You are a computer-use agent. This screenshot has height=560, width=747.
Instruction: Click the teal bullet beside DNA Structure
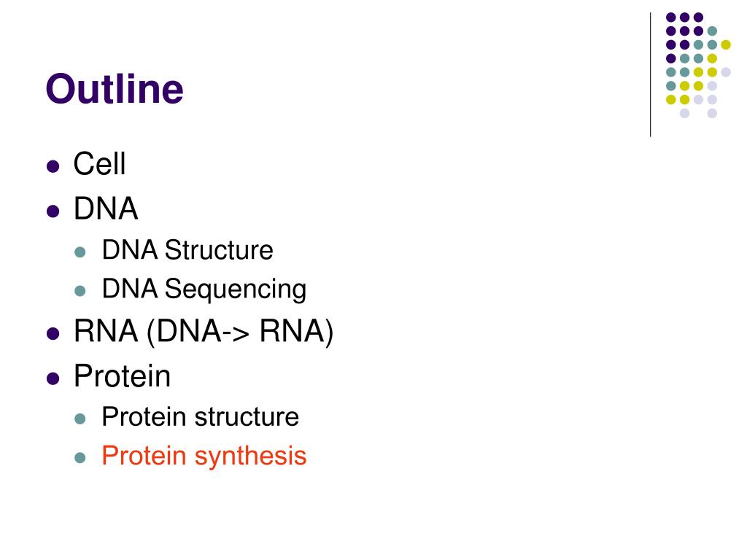80,252
